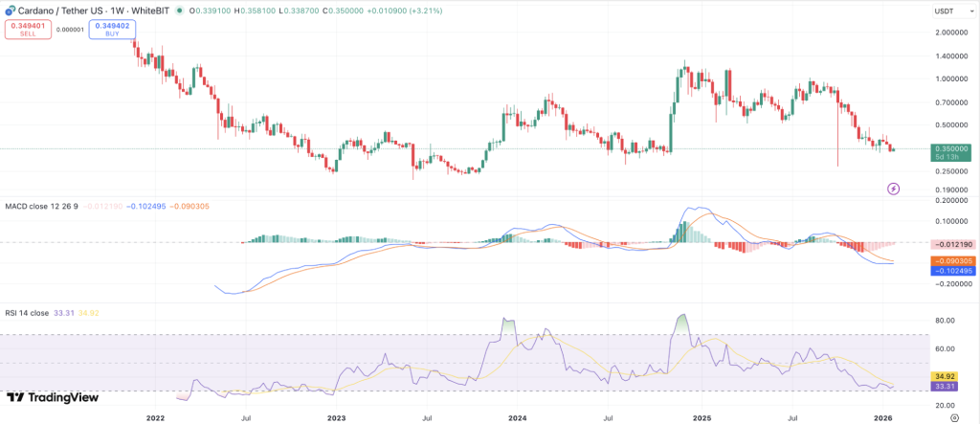Viewport: 980px width, 424px height.
Task: Open the chart settings gear icon
Action: (x=953, y=416)
